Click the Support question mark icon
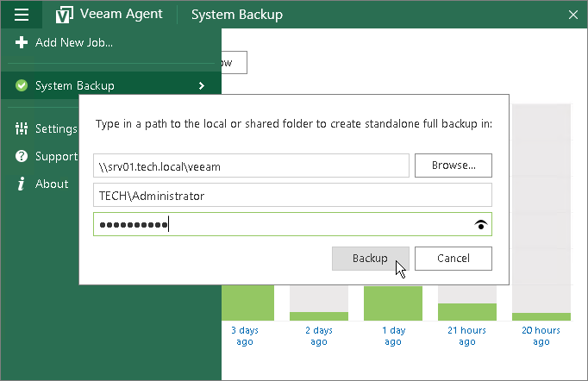Viewport: 588px width, 381px height. (x=22, y=156)
